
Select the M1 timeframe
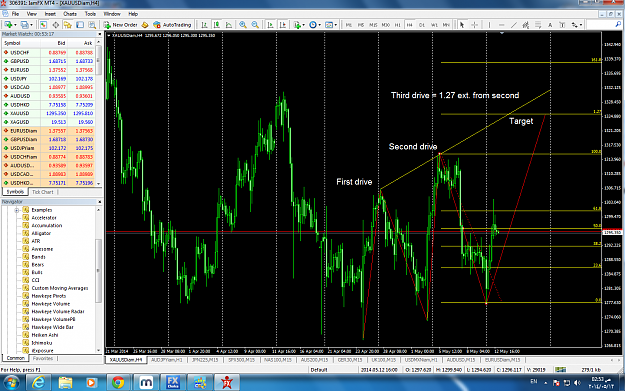tap(349, 25)
